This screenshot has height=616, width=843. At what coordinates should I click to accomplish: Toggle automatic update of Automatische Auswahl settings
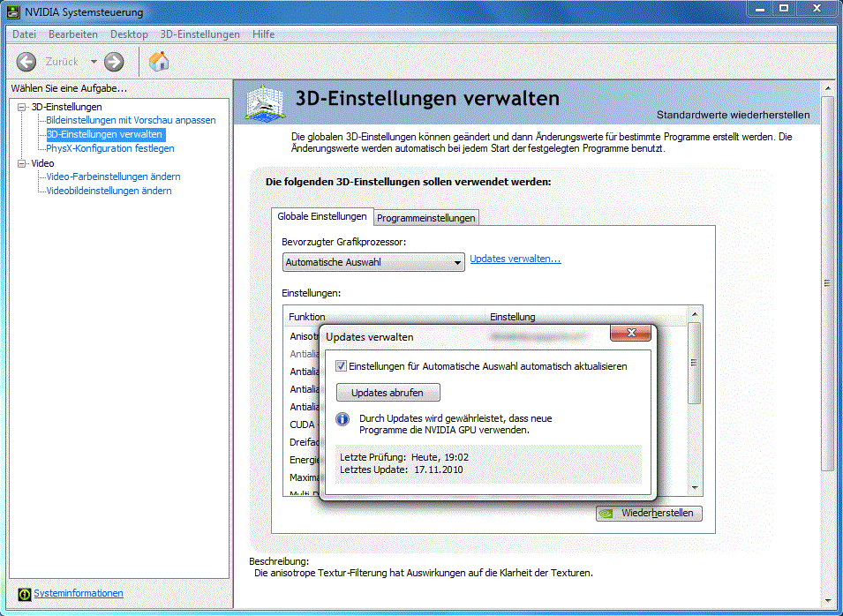click(x=341, y=366)
